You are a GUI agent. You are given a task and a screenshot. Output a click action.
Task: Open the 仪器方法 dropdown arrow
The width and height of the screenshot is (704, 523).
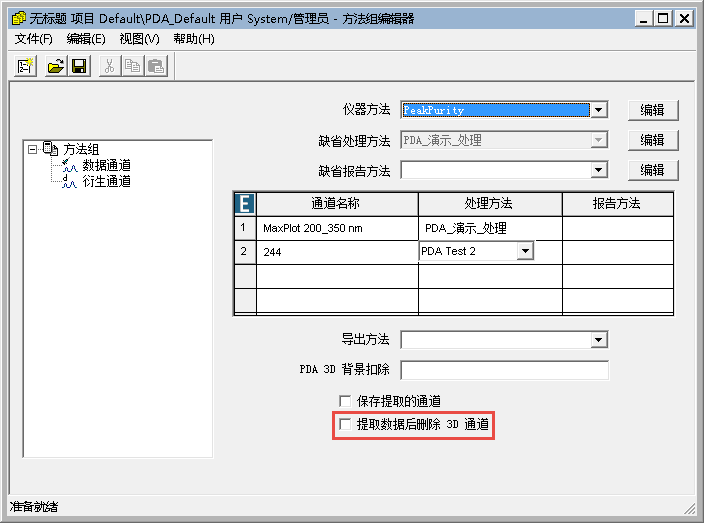(598, 110)
